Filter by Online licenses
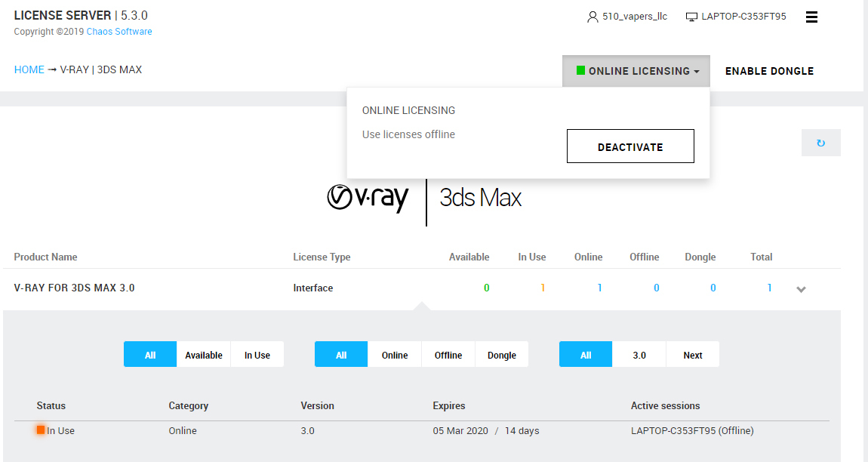868x462 pixels. (395, 355)
